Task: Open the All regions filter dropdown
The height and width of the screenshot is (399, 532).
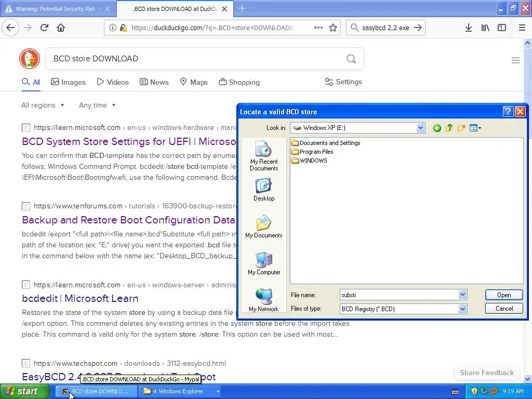Action: point(43,105)
